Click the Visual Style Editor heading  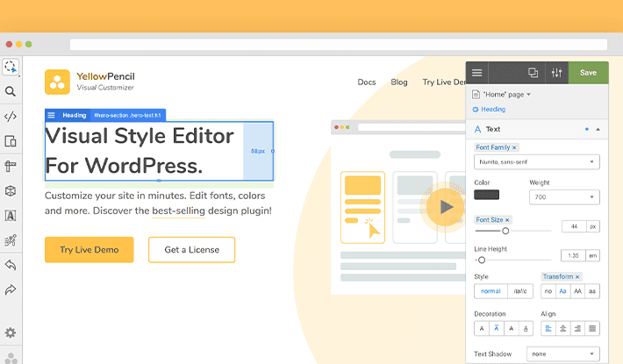pos(139,151)
